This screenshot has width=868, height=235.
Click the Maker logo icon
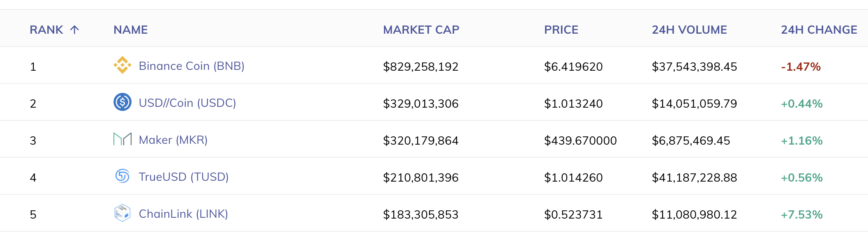(x=122, y=139)
